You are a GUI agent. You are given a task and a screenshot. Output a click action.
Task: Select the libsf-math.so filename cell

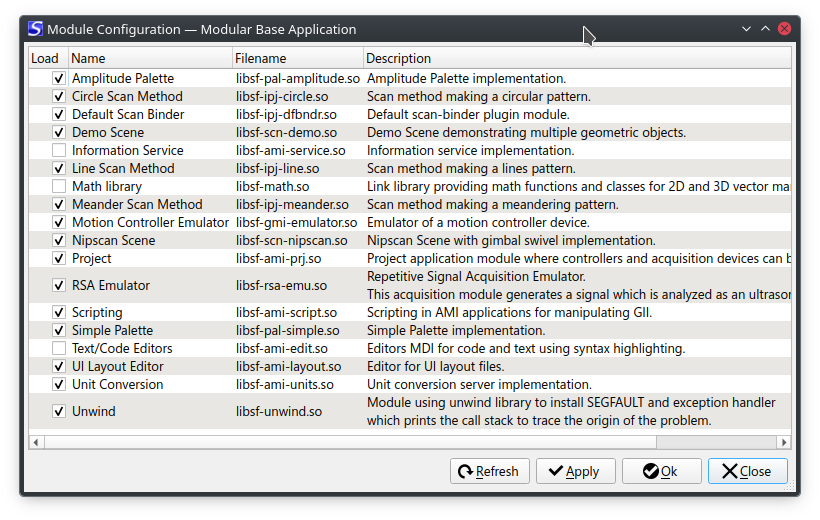[x=298, y=186]
